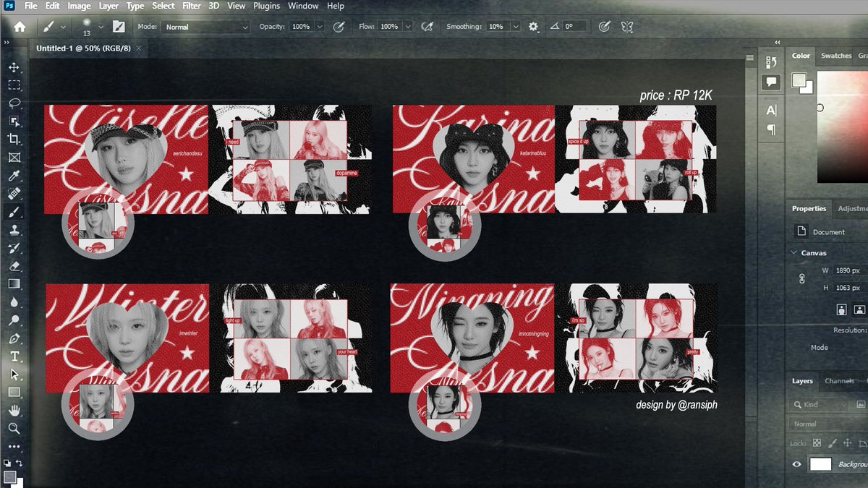Screen dimensions: 868x488
Task: Select the Spot Healing Brush tool
Action: 14,194
